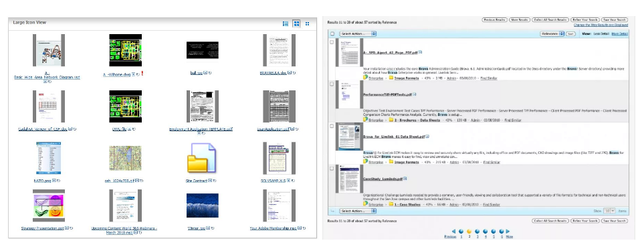Viewport: 644px width, 251px height.
Task: Open the bottom Select Action dropdown
Action: coord(358,211)
